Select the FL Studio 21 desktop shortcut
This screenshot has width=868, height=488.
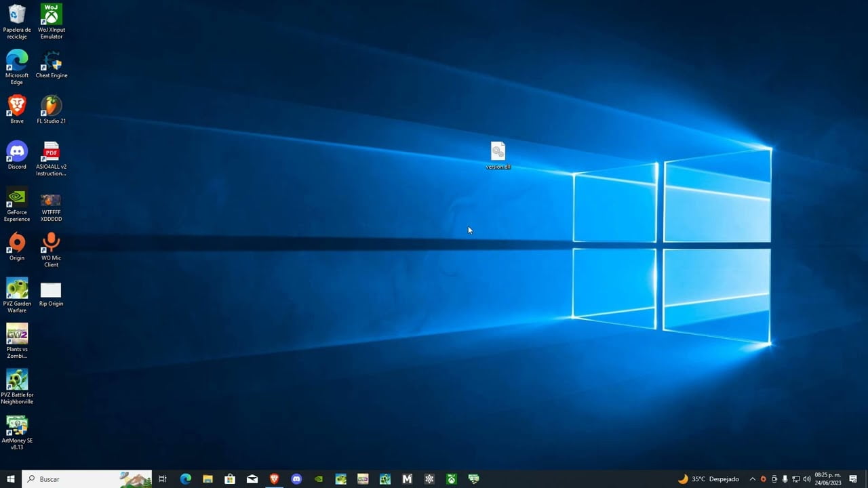pyautogui.click(x=52, y=110)
